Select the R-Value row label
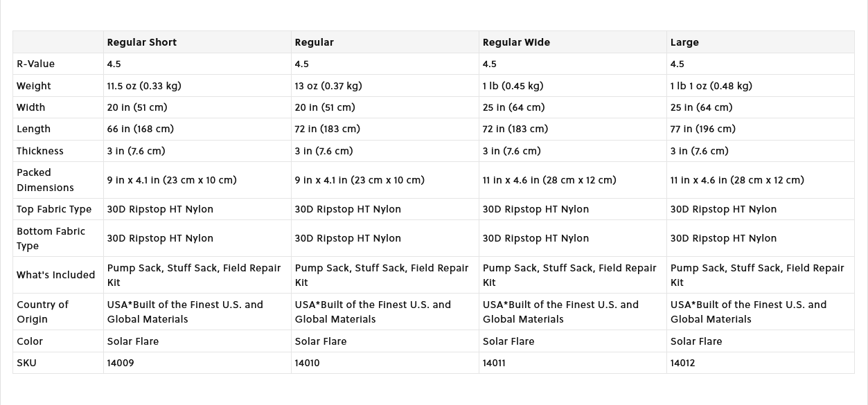This screenshot has height=405, width=868. point(35,64)
